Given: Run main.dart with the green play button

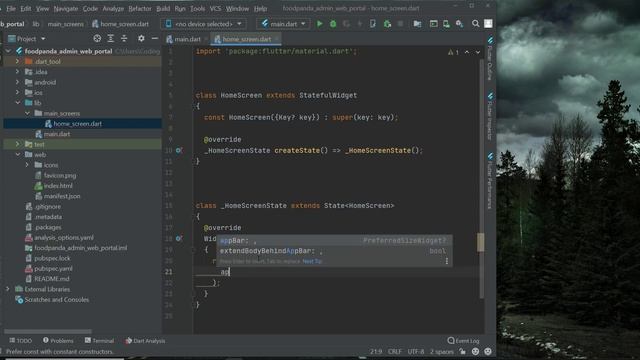Looking at the screenshot, I should (320, 24).
